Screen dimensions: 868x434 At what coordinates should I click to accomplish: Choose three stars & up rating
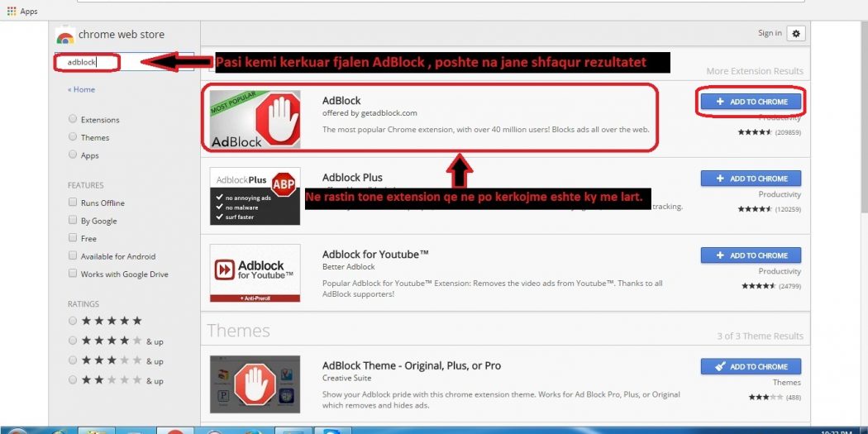[73, 360]
